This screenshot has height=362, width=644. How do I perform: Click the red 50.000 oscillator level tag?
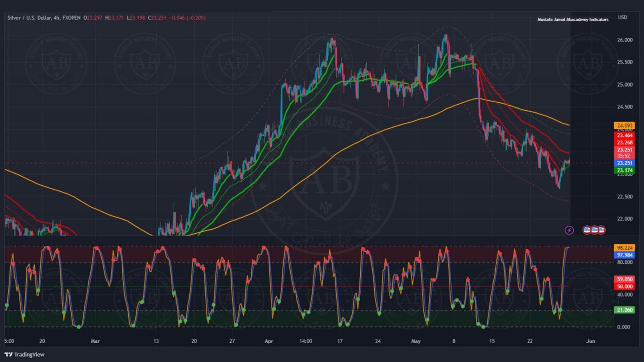coord(625,287)
